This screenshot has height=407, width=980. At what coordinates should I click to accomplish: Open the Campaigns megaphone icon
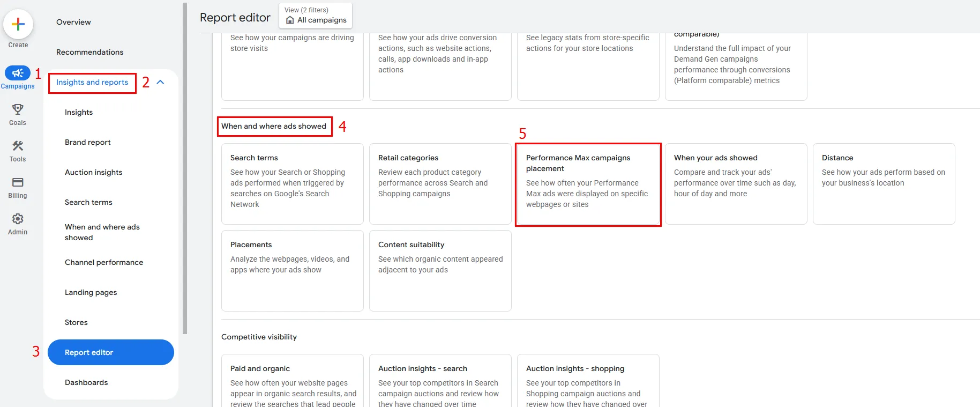[18, 73]
